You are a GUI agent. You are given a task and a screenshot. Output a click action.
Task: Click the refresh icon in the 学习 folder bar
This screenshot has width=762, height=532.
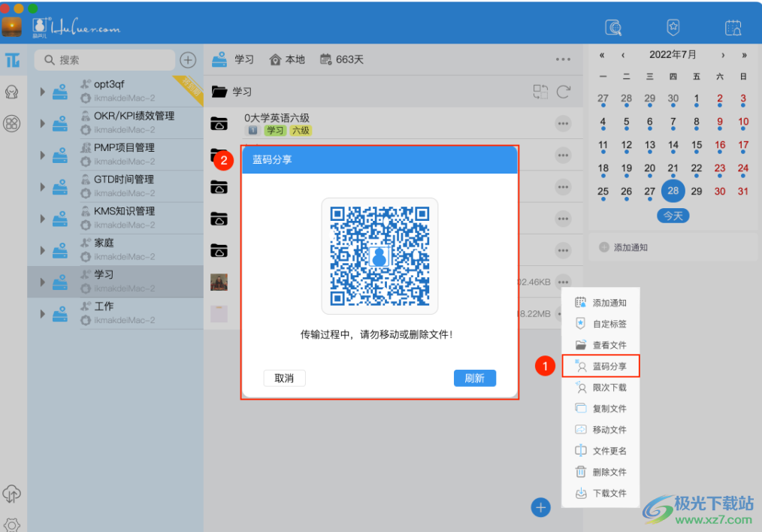[x=564, y=92]
